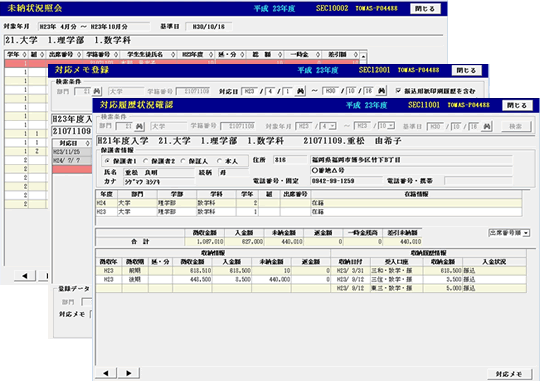The width and height of the screenshot is (540, 381).
Task: Sort by 差引額 column in 未納状況照会
Action: pyautogui.click(x=341, y=54)
